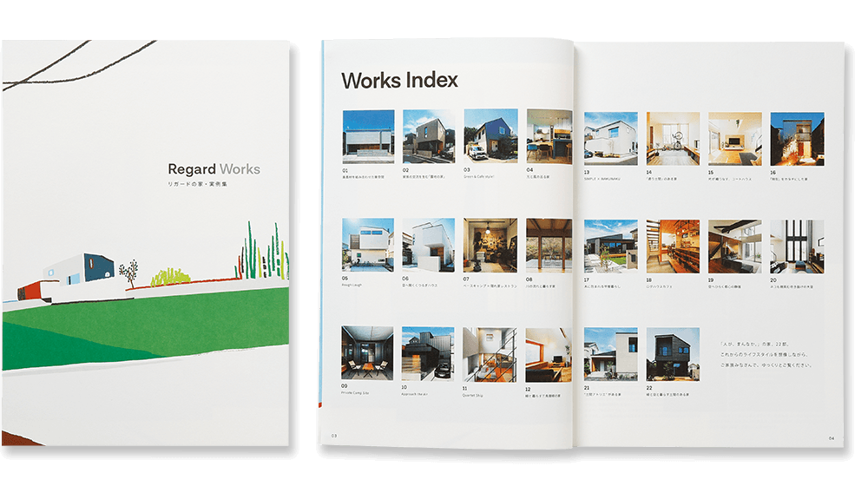Image resolution: width=868 pixels, height=486 pixels.
Task: Select the number label "08"
Action: pos(529,279)
